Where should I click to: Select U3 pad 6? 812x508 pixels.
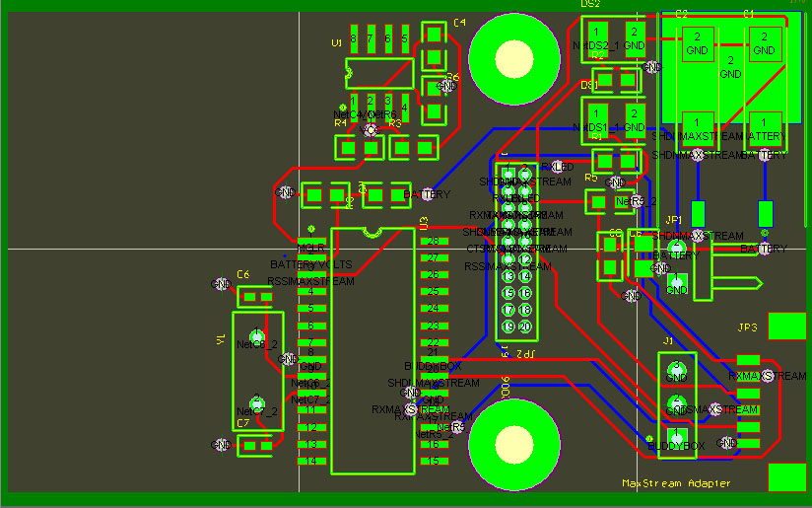pyautogui.click(x=311, y=327)
